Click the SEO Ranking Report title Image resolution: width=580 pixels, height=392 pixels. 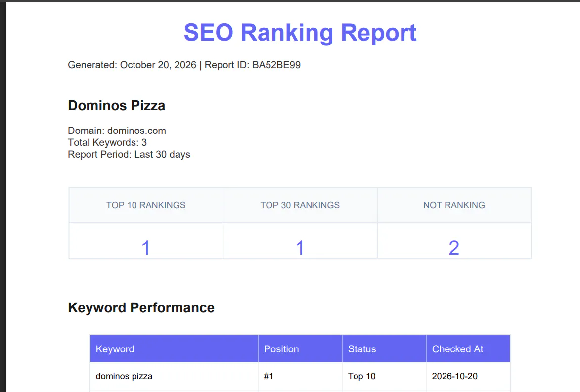pyautogui.click(x=300, y=33)
